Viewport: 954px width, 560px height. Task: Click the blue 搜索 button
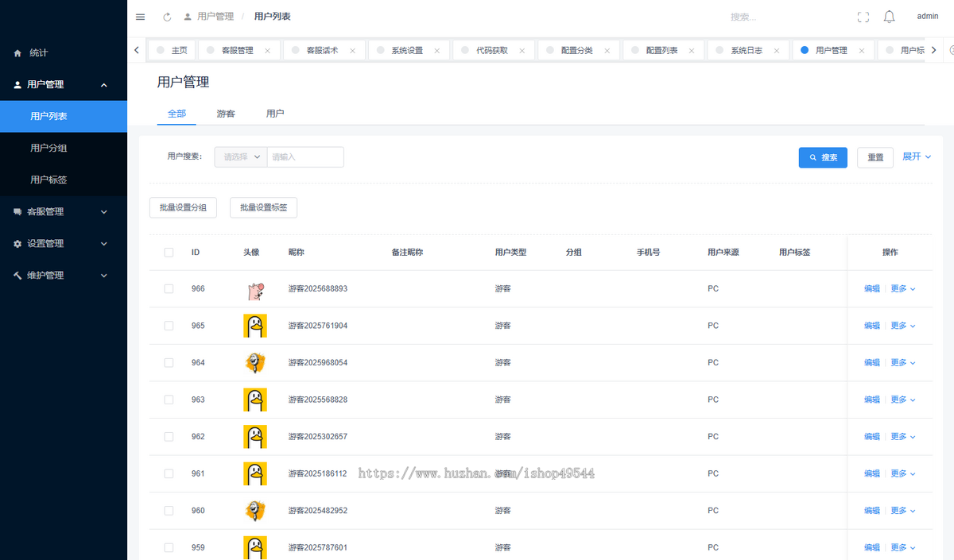823,157
